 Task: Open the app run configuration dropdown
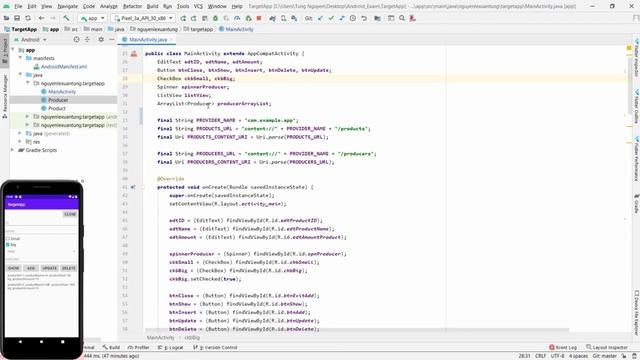pos(93,18)
